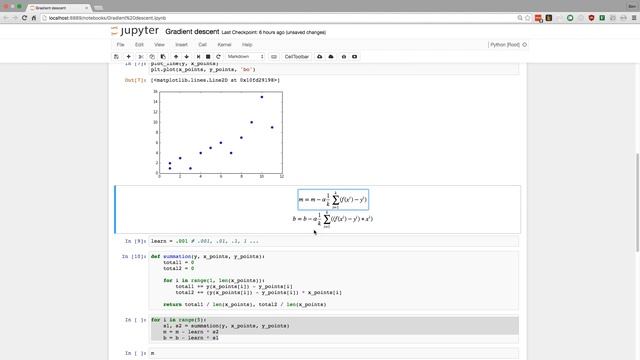Viewport: 640px width, 360px height.
Task: Click the Chrome user profile button
Action: [x=632, y=6]
